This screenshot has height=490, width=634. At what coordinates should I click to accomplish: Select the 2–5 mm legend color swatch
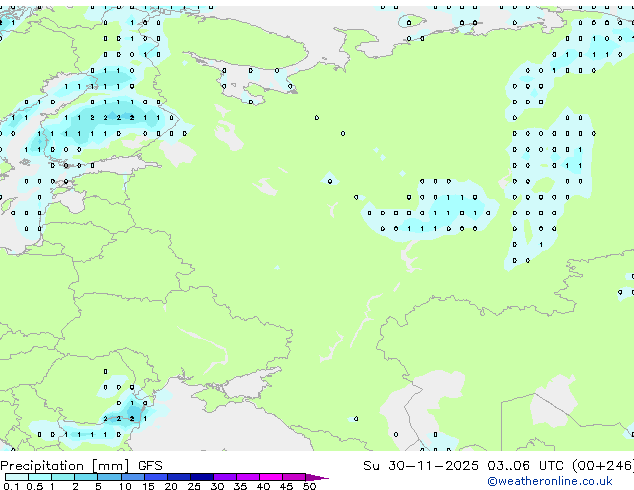tap(86, 477)
